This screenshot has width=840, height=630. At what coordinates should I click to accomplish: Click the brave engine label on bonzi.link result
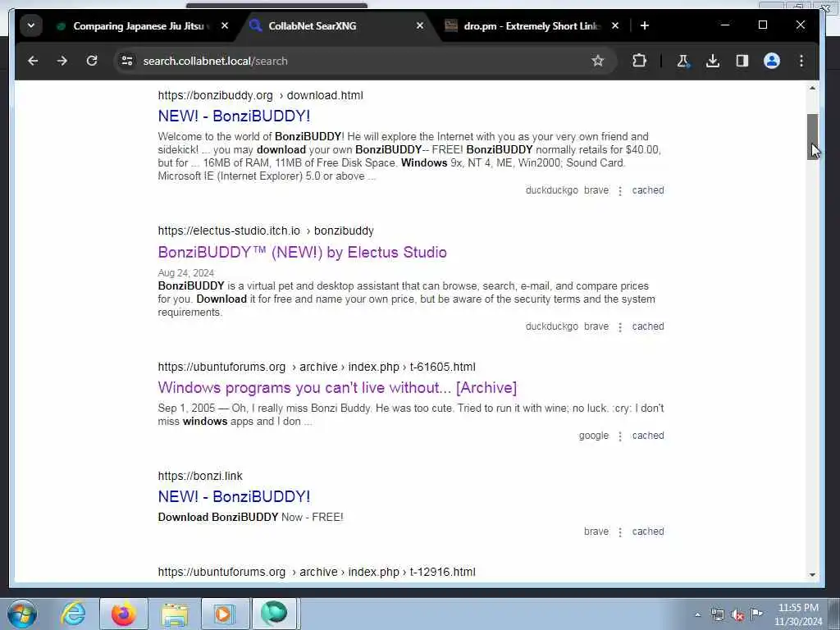coord(596,532)
